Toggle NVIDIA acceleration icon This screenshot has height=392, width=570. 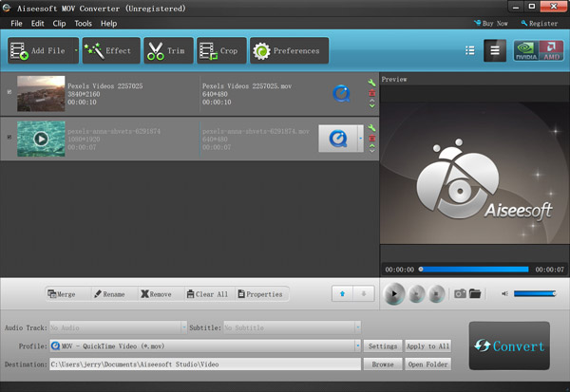pyautogui.click(x=525, y=50)
